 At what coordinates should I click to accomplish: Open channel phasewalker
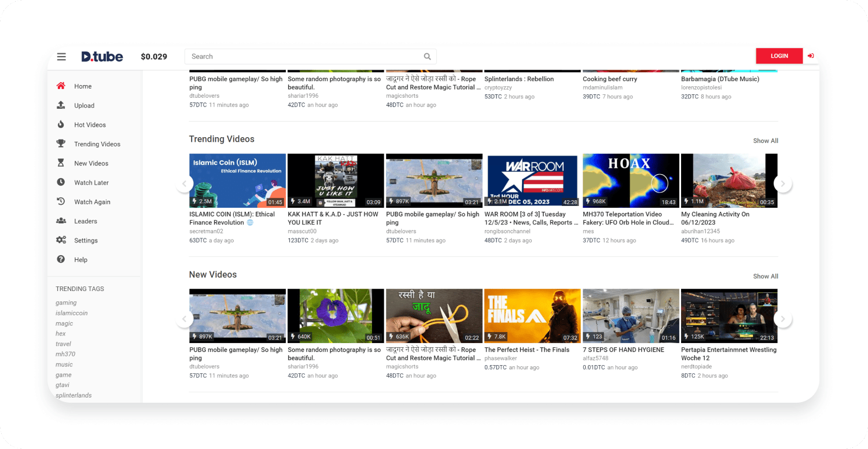click(501, 359)
